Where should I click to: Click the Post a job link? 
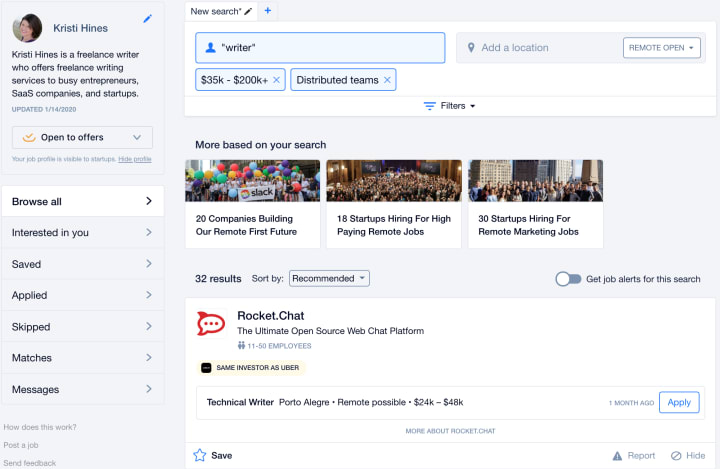tap(21, 445)
